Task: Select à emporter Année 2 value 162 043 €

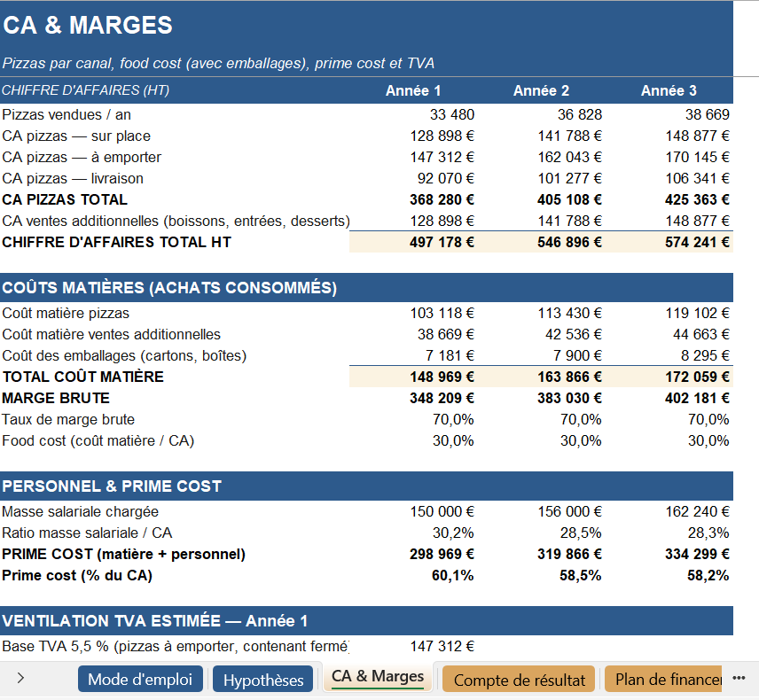Action: click(570, 157)
